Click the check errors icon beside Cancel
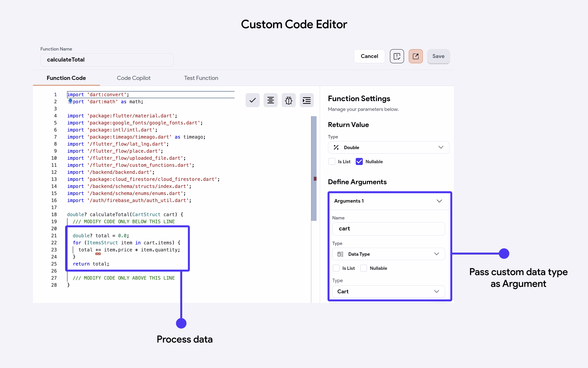 [x=397, y=56]
